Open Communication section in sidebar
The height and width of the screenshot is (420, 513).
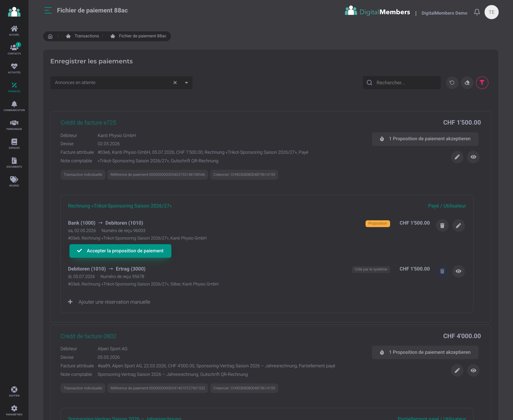(14, 106)
